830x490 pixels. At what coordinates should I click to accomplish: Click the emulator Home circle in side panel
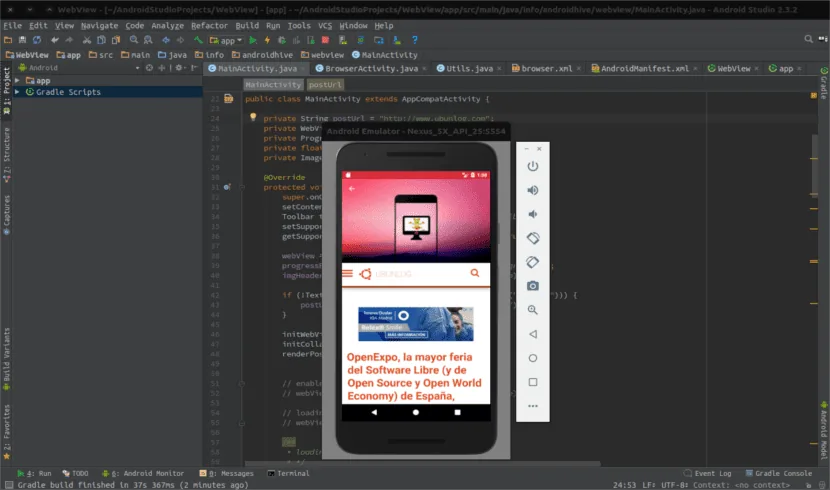(533, 358)
